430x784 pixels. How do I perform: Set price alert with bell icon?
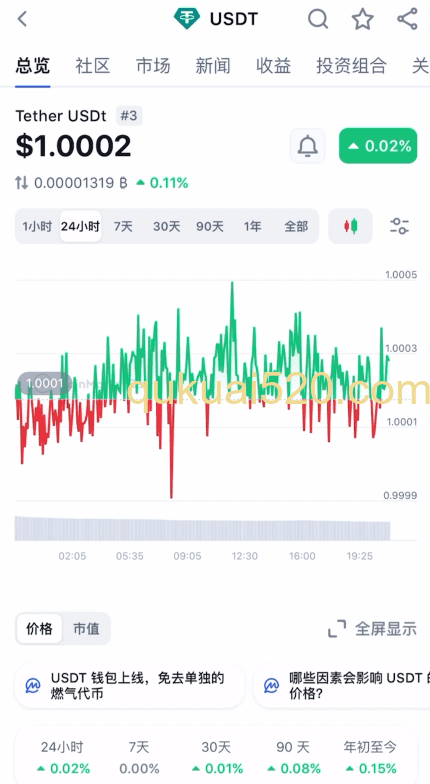tap(308, 146)
